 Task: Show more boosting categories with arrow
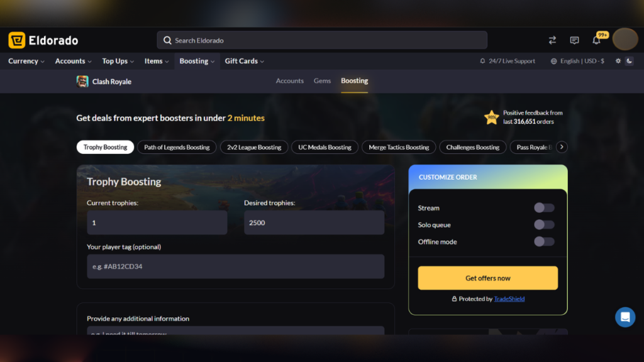pyautogui.click(x=562, y=147)
